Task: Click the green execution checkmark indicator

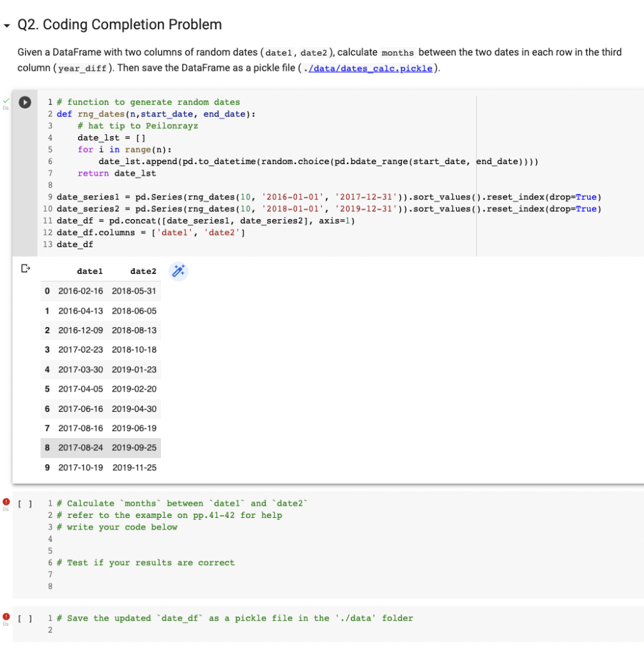Action: (x=5, y=100)
